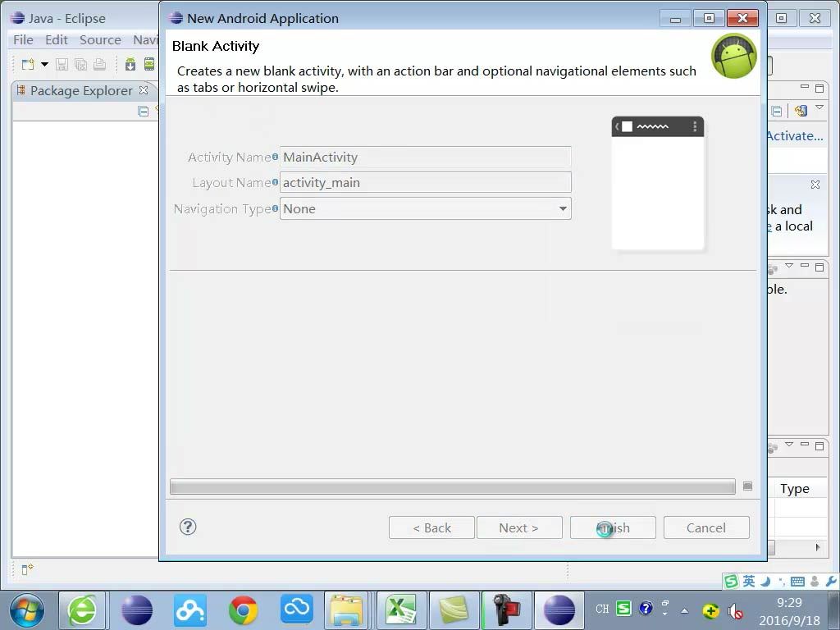
Task: Click the Activity Name field containing MainActivity
Action: pyautogui.click(x=426, y=157)
